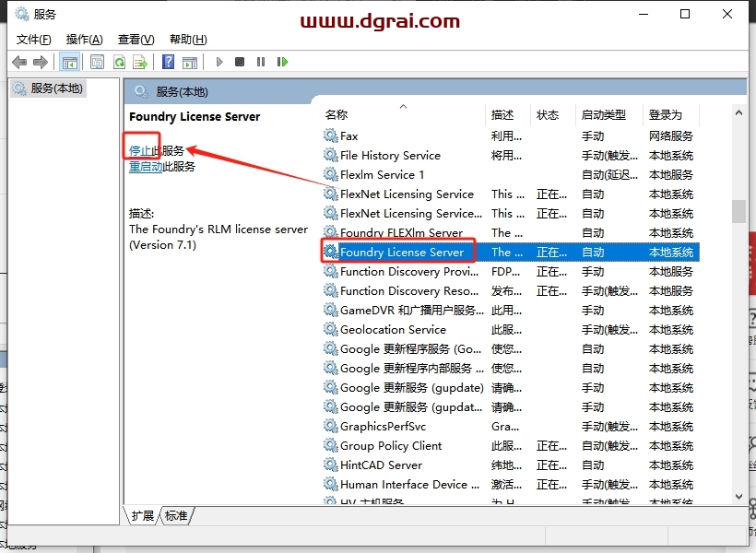Switch to the 扩展 tab
Screen dimensions: 756x553
point(142,515)
